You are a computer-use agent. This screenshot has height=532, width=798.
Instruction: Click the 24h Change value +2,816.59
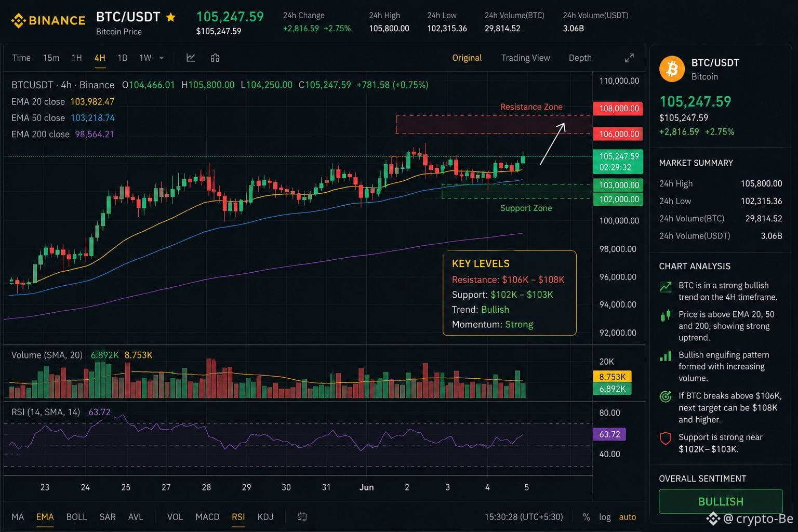tap(301, 29)
